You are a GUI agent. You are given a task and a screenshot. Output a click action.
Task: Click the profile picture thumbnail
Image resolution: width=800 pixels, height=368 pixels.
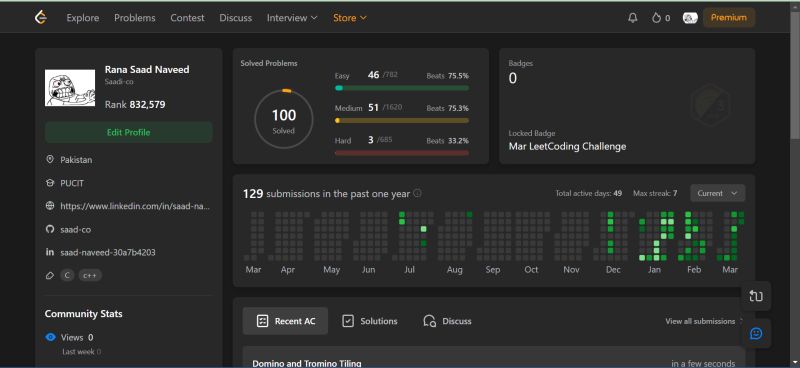pos(70,88)
